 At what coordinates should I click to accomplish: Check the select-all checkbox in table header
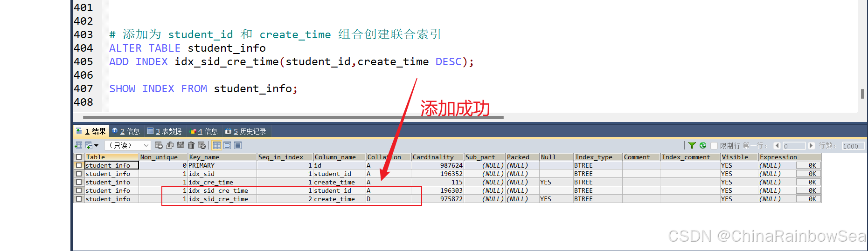[x=79, y=157]
